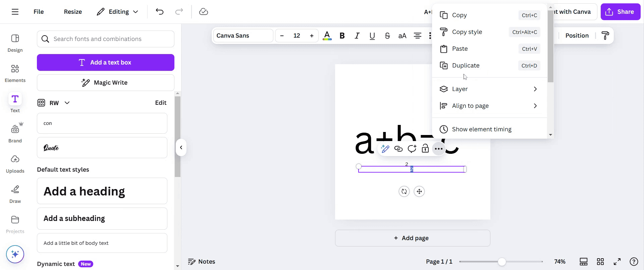Redo the last action

(179, 12)
